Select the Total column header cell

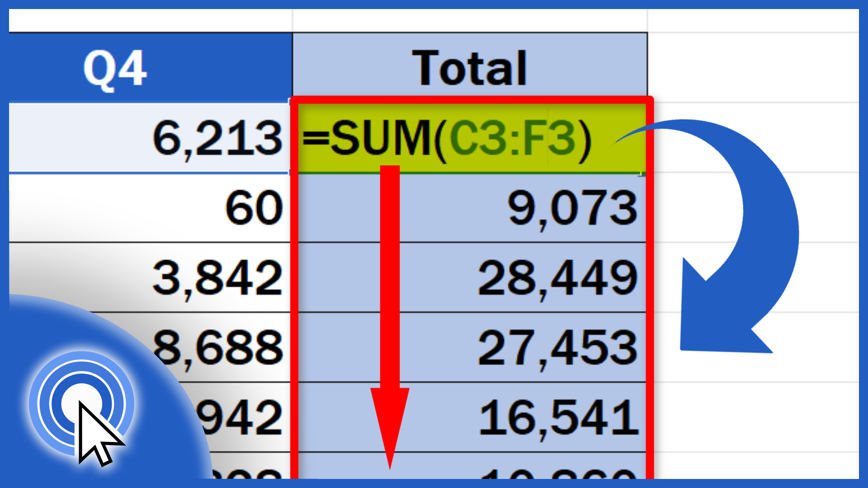click(x=470, y=68)
